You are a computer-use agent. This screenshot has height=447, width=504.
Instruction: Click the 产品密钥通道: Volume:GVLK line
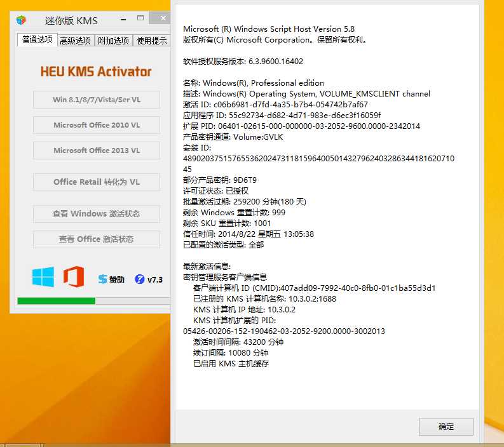click(233, 137)
